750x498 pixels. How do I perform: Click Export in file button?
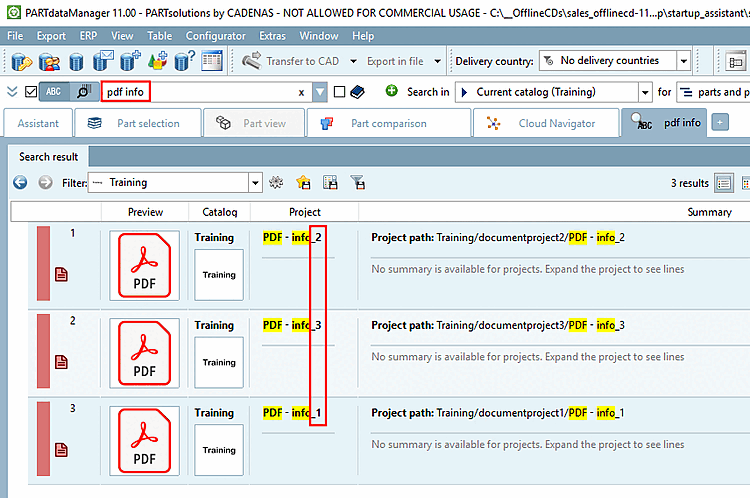point(395,61)
